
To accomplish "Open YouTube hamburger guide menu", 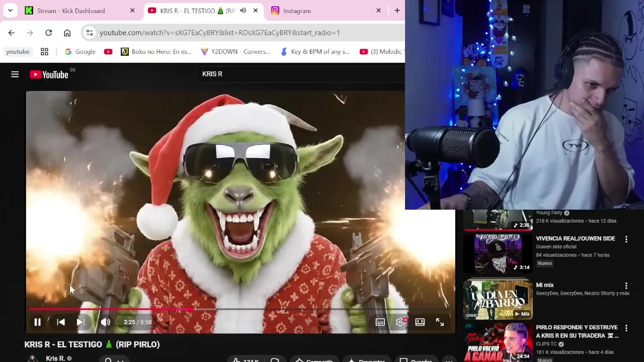I will click(15, 74).
